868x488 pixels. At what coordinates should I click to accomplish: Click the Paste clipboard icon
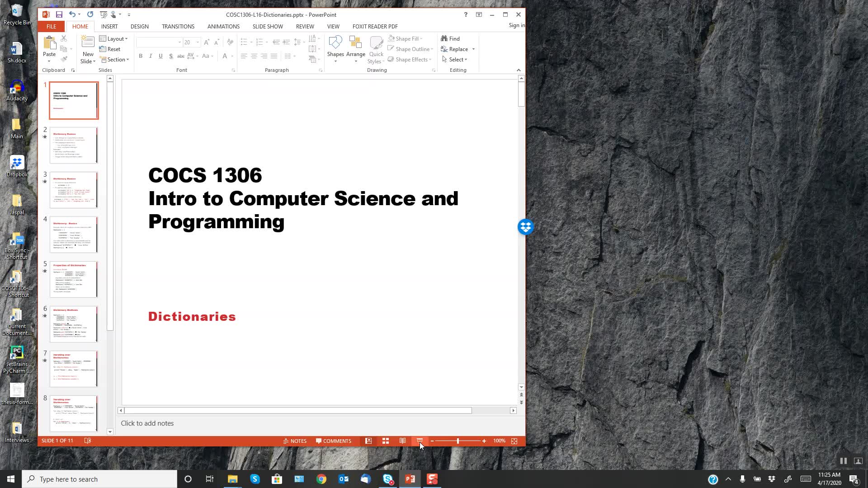(x=49, y=44)
